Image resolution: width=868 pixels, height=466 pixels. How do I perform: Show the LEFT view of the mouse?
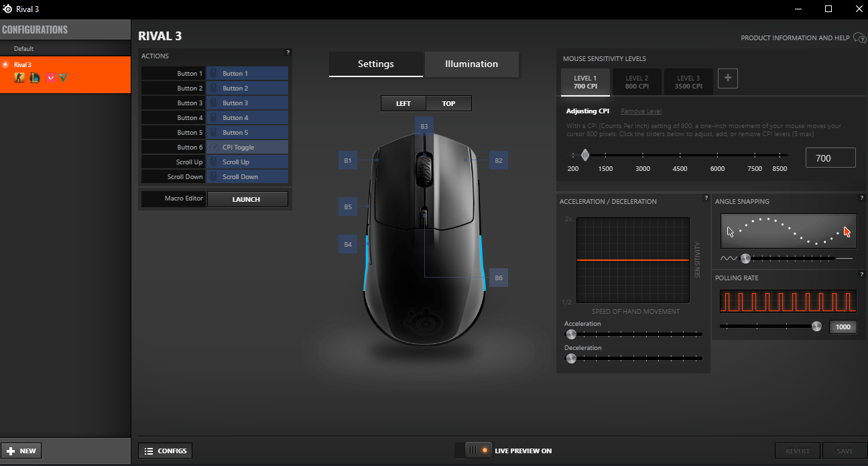404,103
